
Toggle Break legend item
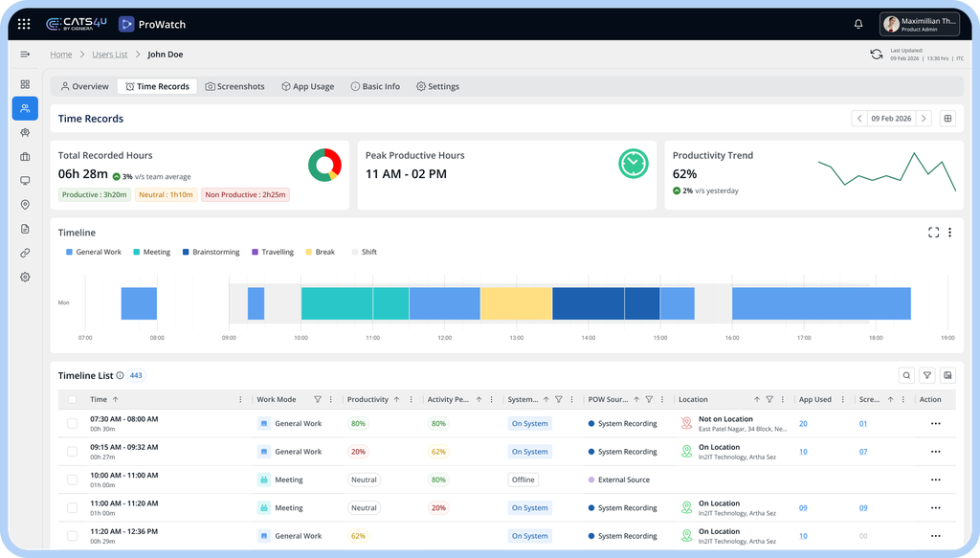tap(320, 252)
